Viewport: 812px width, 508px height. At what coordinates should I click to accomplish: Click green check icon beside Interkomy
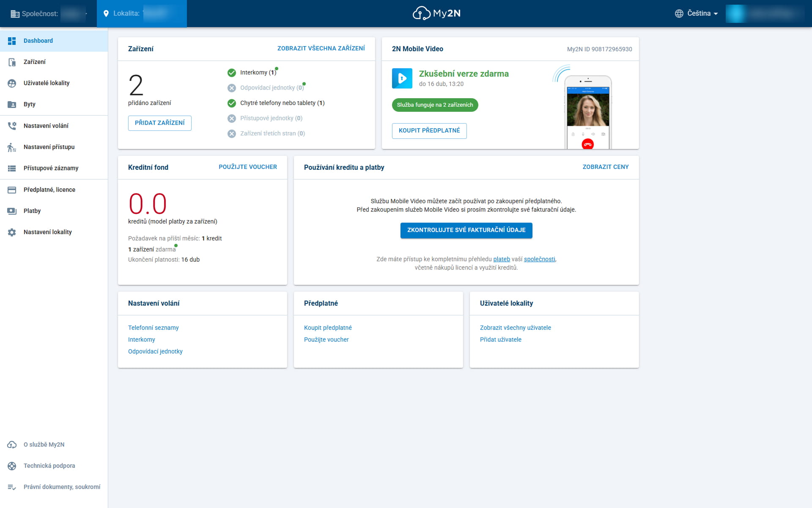232,73
